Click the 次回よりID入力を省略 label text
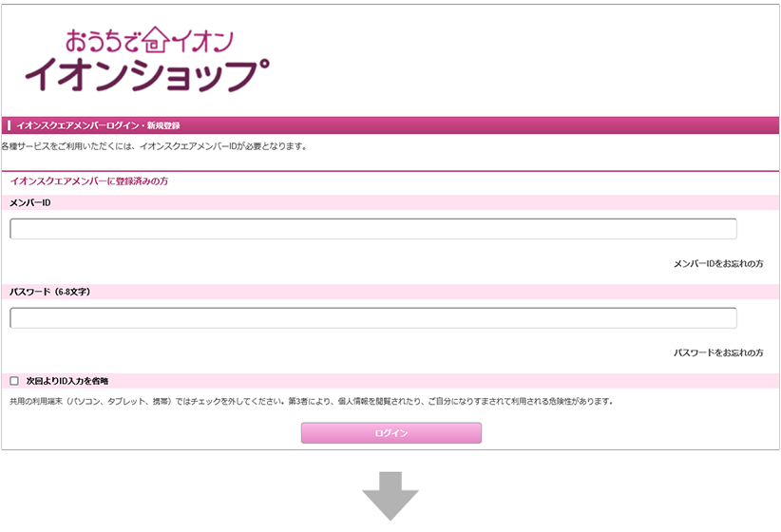 (x=67, y=381)
